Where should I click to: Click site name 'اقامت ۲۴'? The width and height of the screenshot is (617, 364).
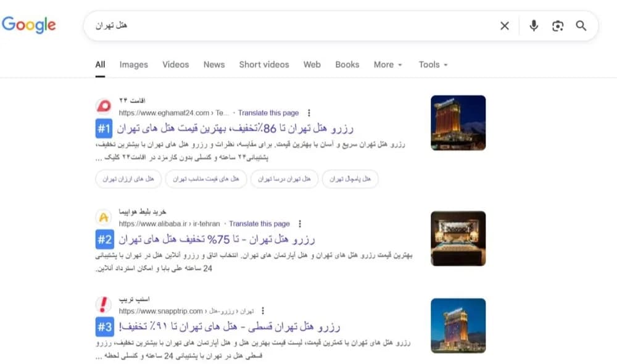[132, 101]
